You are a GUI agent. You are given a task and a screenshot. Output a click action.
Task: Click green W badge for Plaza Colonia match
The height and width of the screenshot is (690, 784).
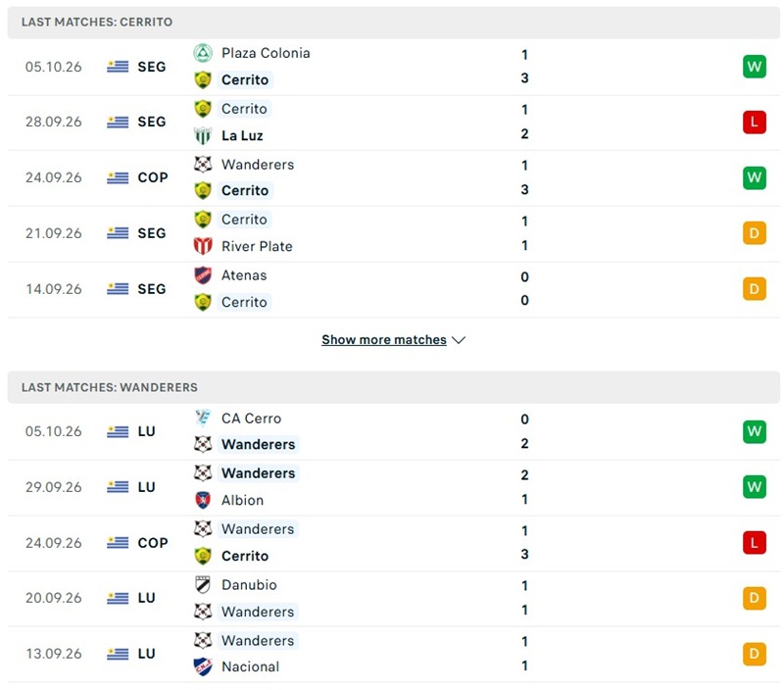(x=754, y=67)
